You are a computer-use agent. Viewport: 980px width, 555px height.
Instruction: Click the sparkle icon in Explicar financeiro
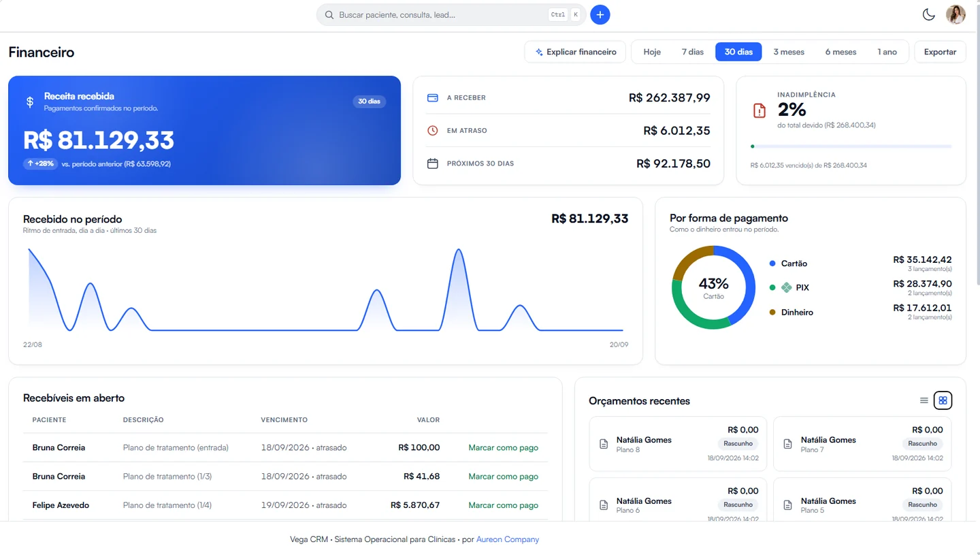coord(539,52)
